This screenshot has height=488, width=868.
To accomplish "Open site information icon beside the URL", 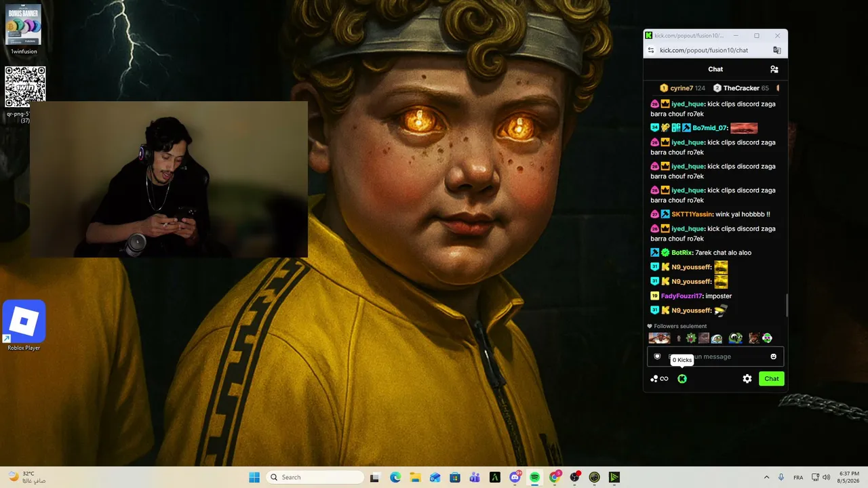I will pos(651,50).
